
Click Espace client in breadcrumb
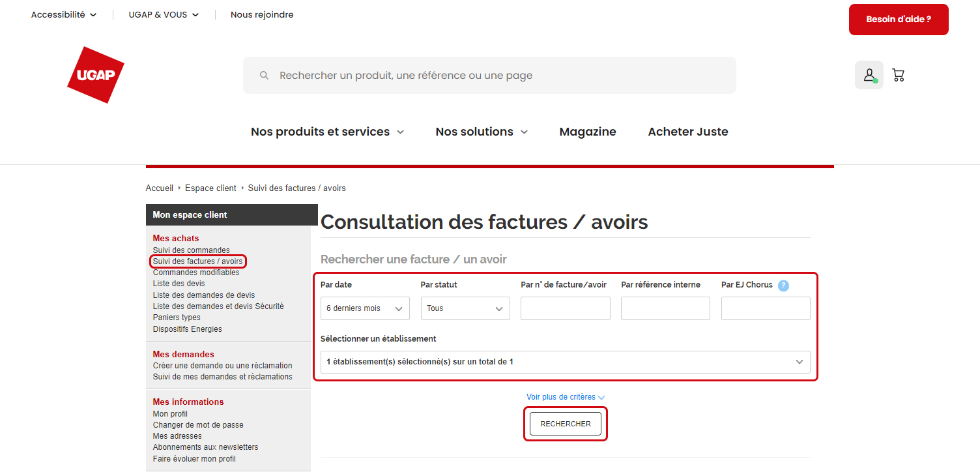[210, 188]
